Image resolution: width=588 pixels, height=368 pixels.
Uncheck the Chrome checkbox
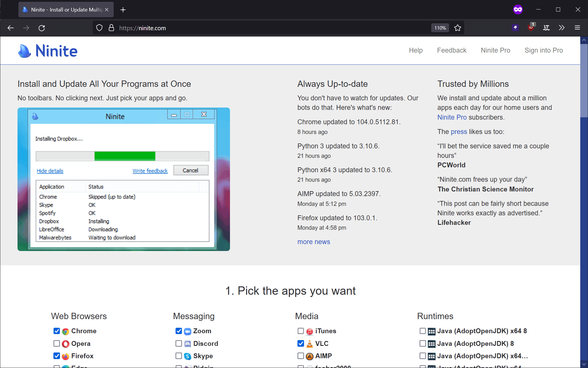57,331
